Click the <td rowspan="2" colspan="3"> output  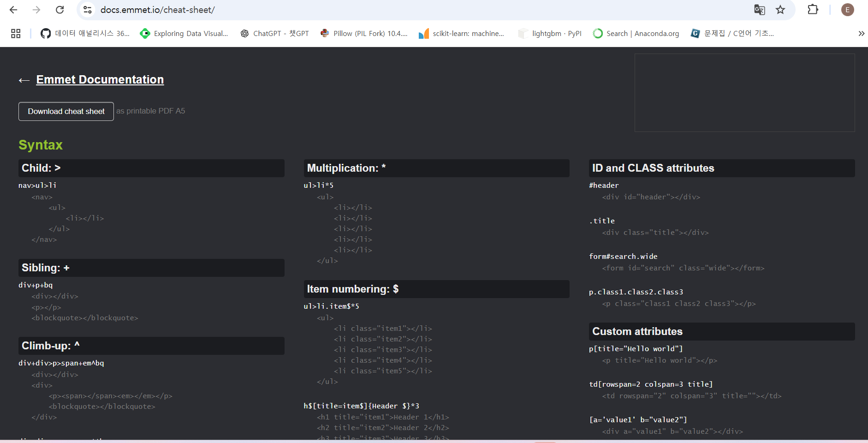[x=692, y=396]
